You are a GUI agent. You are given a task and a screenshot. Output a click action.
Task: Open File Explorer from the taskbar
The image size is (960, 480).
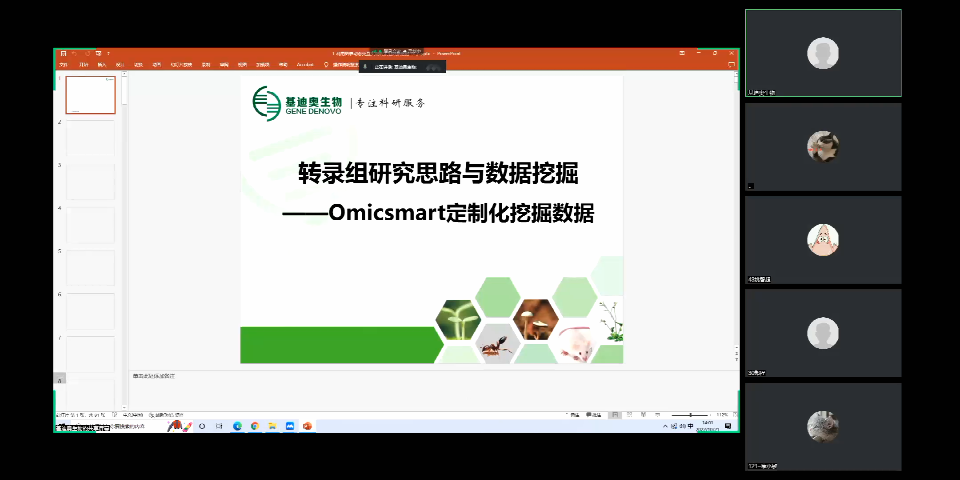tap(272, 426)
